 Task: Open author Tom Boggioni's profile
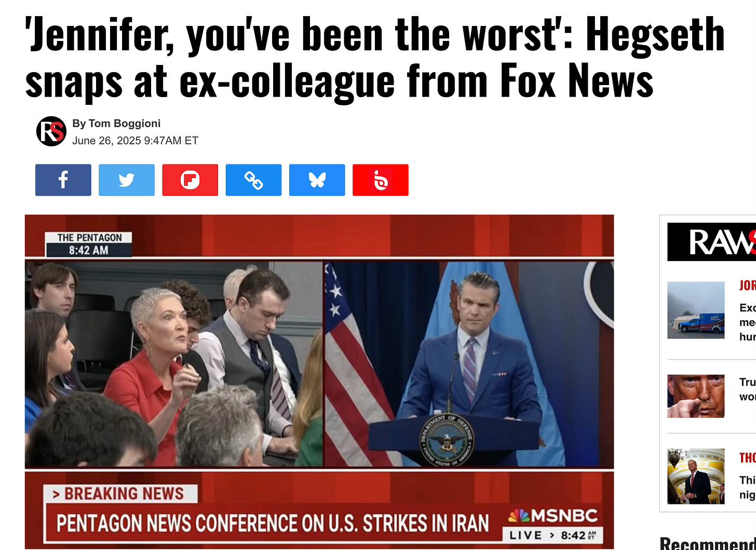tap(116, 123)
